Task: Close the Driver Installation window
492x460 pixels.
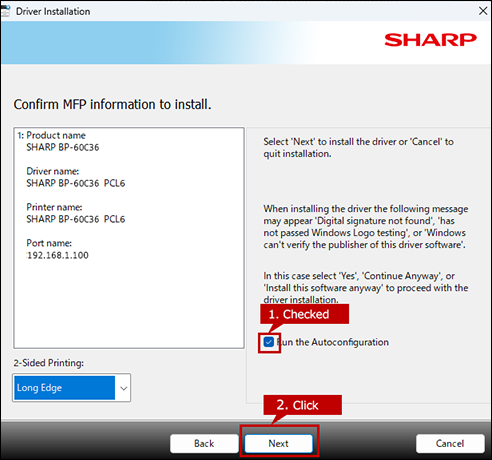Action: pyautogui.click(x=483, y=11)
